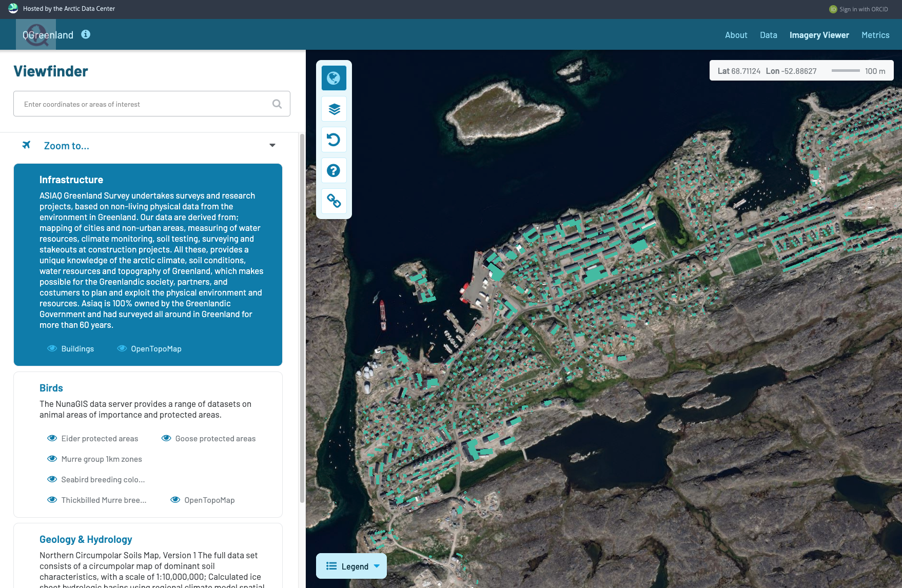Open the Metrics page
This screenshot has height=588, width=902.
pos(875,35)
